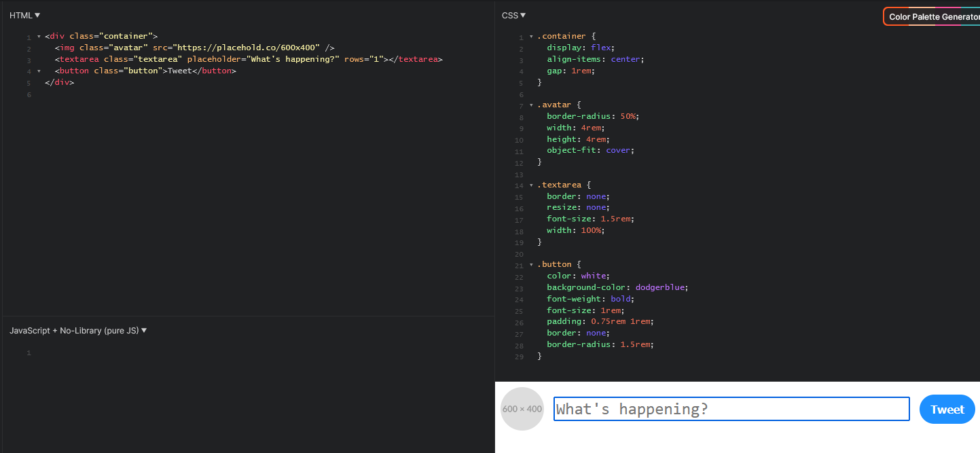The image size is (980, 453).
Task: Click the placeholder attribute text in HTML code
Action: 215,59
